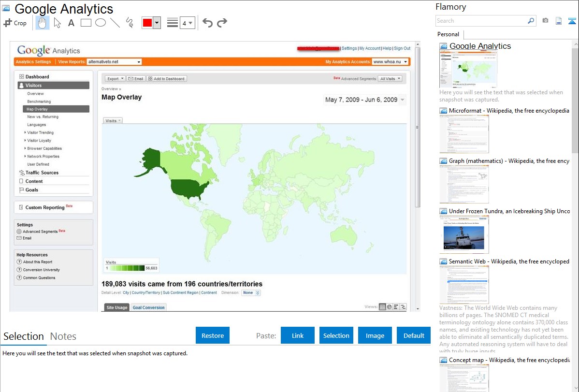Open the View Reports dropdown alternativeto.net
The height and width of the screenshot is (392, 579).
point(114,62)
